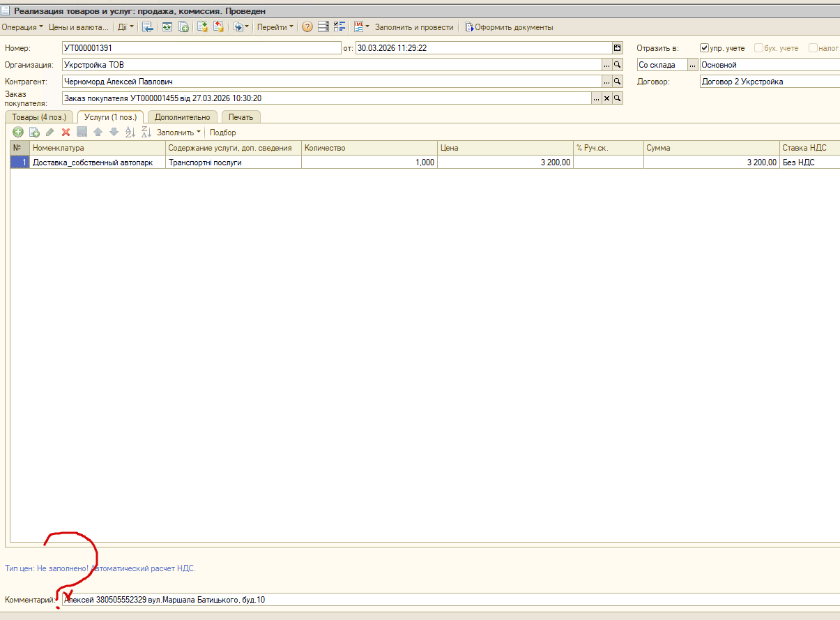Screen dimensions: 840x620
Task: Toggle the упр. учете checkbox
Action: point(704,48)
